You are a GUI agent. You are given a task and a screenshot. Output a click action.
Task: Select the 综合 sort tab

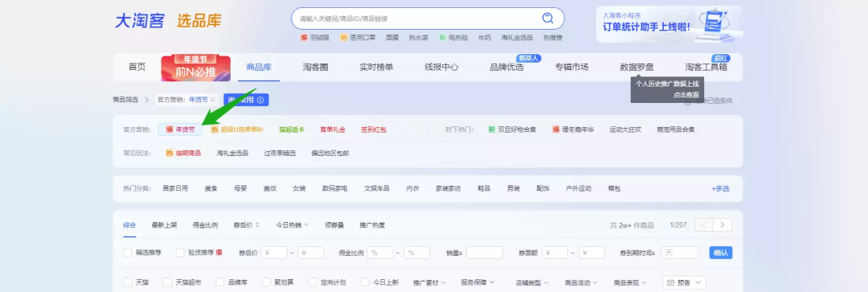[129, 225]
